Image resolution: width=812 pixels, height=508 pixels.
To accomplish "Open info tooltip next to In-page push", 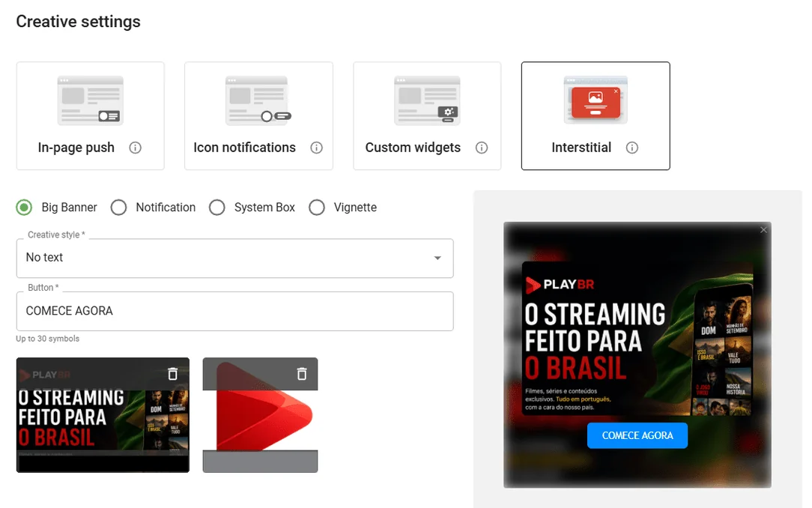I will point(135,148).
